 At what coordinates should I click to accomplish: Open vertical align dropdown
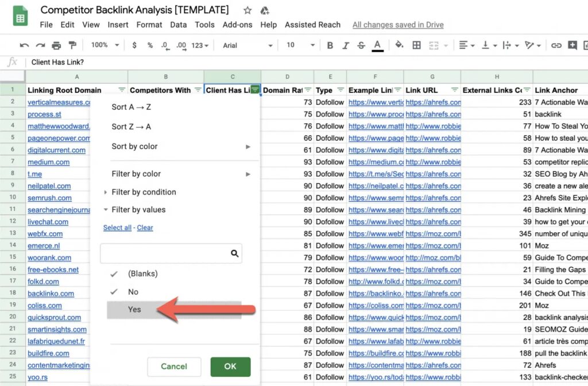click(489, 45)
